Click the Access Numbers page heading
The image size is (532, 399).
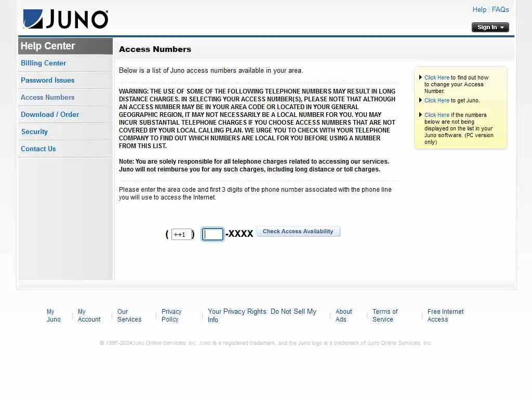(155, 49)
